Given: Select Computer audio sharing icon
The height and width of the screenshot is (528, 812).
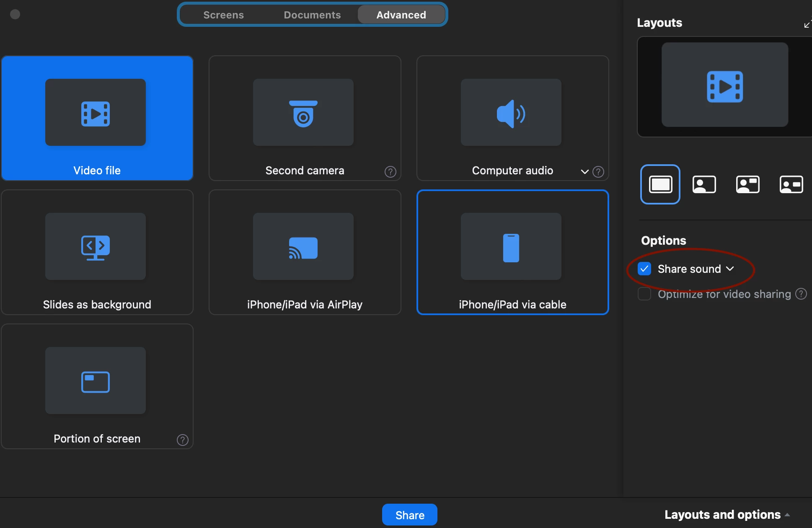Looking at the screenshot, I should click(x=511, y=113).
